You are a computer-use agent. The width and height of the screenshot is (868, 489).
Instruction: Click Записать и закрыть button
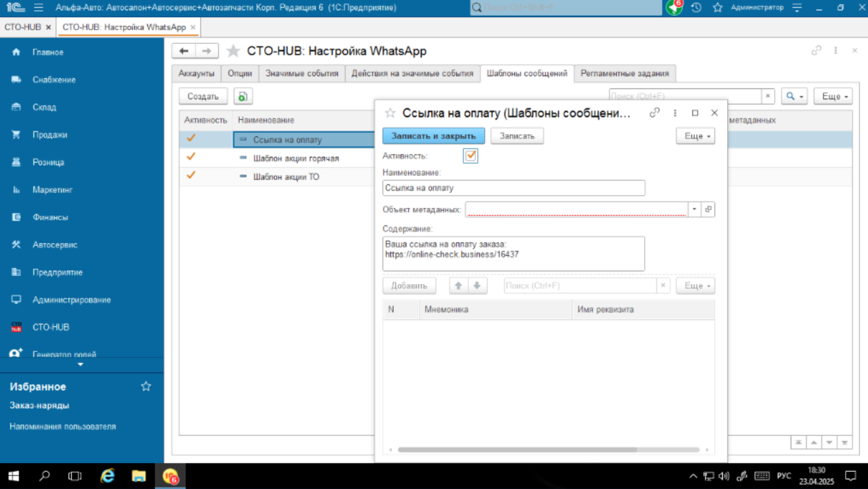pos(433,136)
